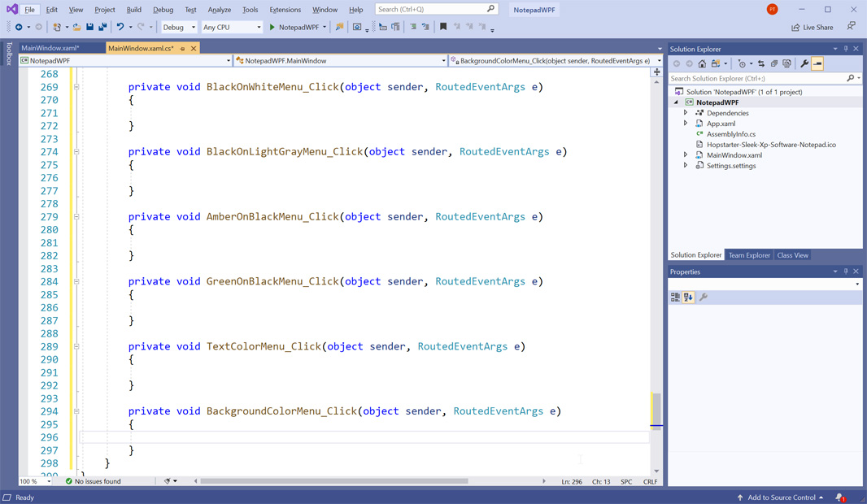Expand the MainWindow.xaml node in the tree
The width and height of the screenshot is (867, 504).
(x=686, y=154)
